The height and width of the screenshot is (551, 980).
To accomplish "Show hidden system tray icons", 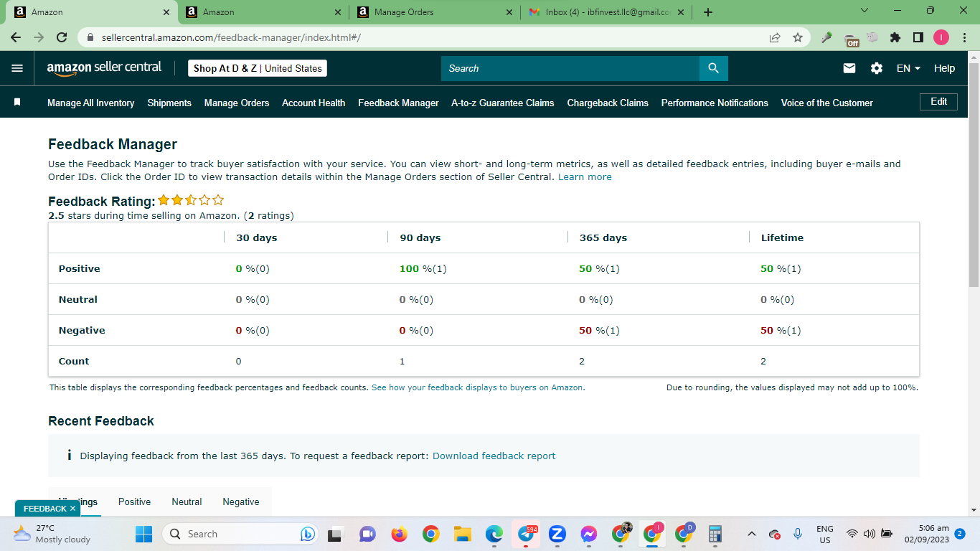I will point(751,534).
